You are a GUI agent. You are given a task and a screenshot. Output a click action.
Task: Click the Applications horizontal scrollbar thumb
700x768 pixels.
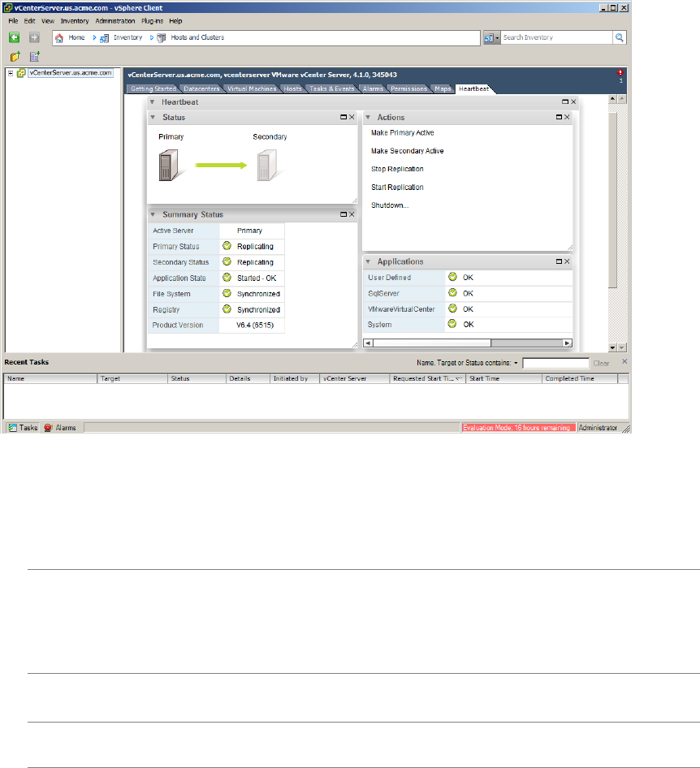click(431, 343)
